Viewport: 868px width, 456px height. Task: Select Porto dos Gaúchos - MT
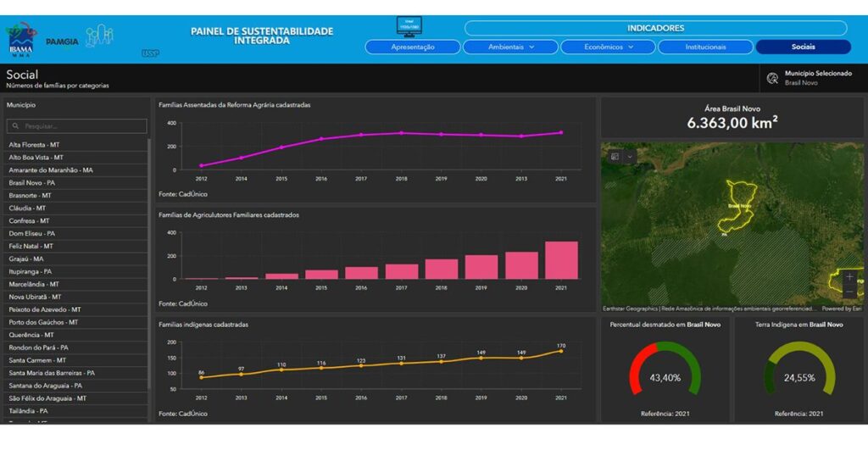[75, 322]
